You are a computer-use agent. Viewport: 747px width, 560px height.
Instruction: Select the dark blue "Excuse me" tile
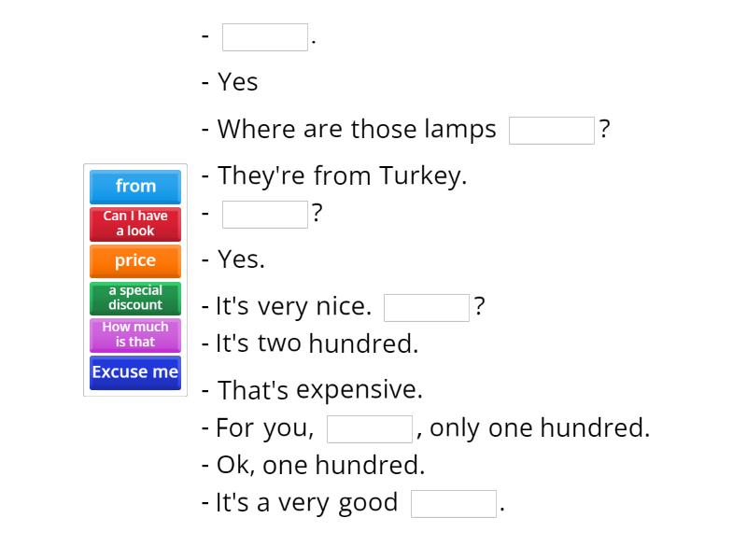[134, 372]
